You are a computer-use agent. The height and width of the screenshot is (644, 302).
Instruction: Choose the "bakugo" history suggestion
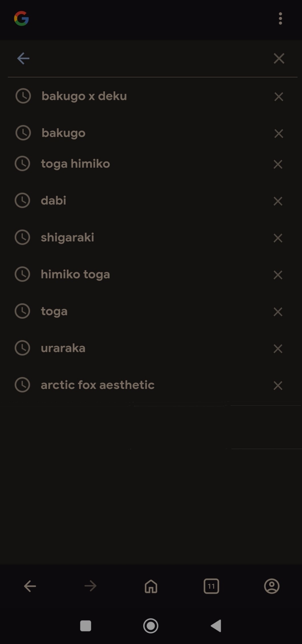(x=63, y=133)
